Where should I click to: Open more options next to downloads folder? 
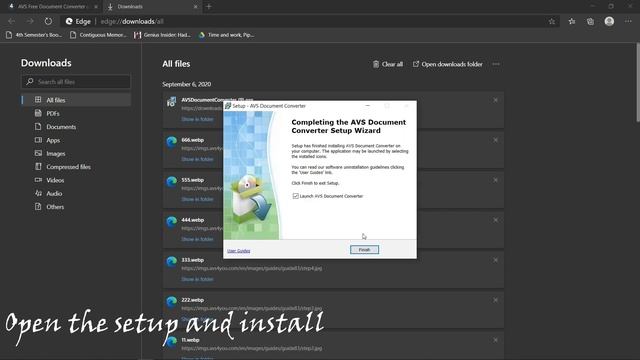coord(496,64)
